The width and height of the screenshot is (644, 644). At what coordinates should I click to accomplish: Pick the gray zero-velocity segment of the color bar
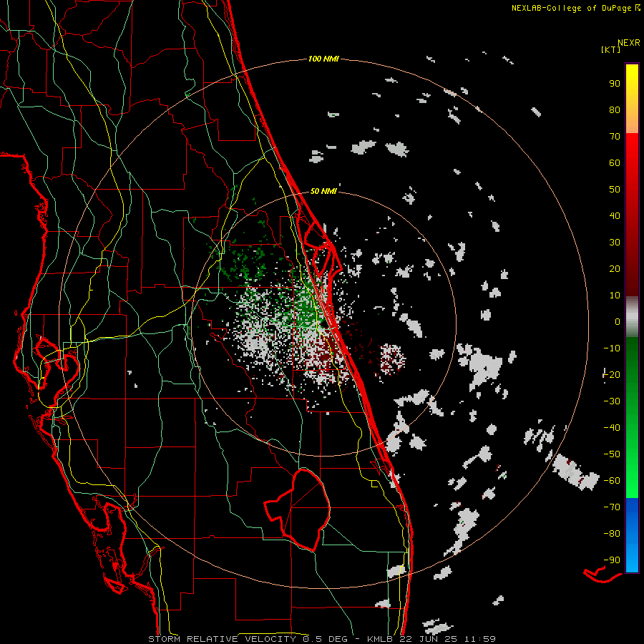point(632,316)
